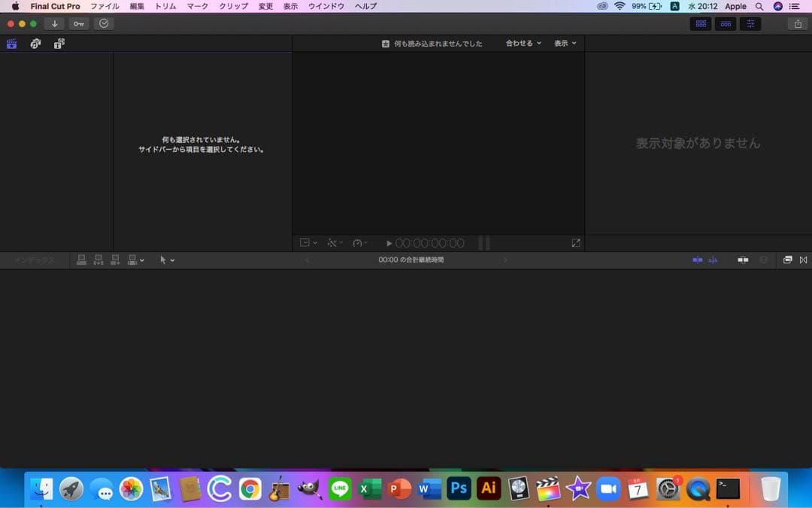
Task: Show Background Tasks with the checkmark icon
Action: [104, 23]
